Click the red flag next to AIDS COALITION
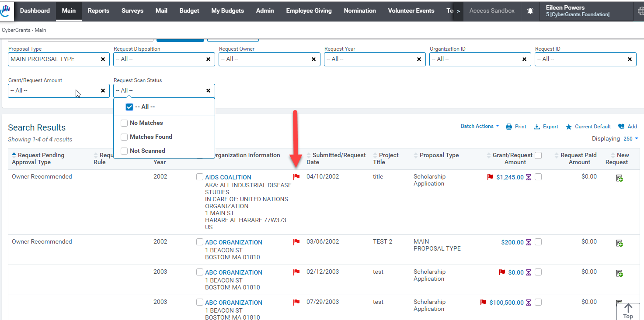This screenshot has width=644, height=320. 296,177
